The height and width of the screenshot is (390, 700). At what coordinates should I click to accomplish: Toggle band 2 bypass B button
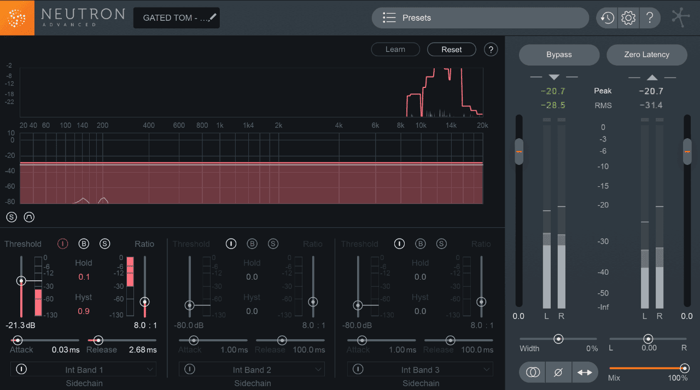click(252, 244)
